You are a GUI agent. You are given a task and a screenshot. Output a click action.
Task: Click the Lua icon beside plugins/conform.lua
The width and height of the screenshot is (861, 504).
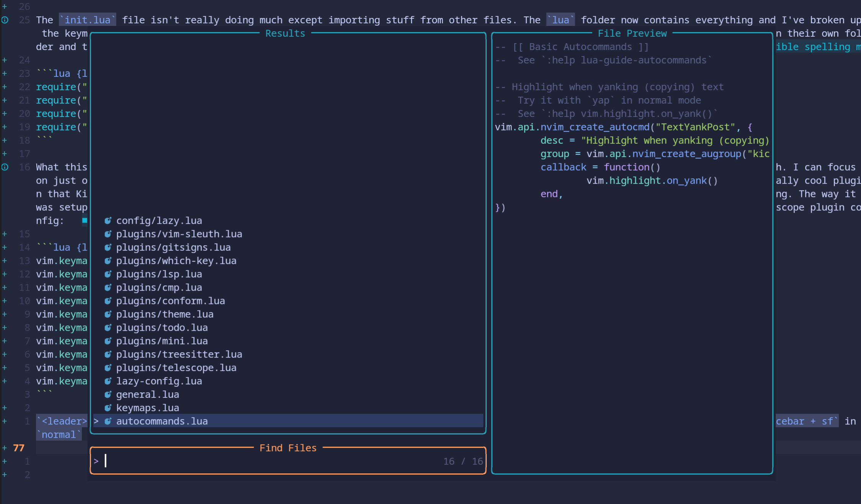click(x=108, y=301)
